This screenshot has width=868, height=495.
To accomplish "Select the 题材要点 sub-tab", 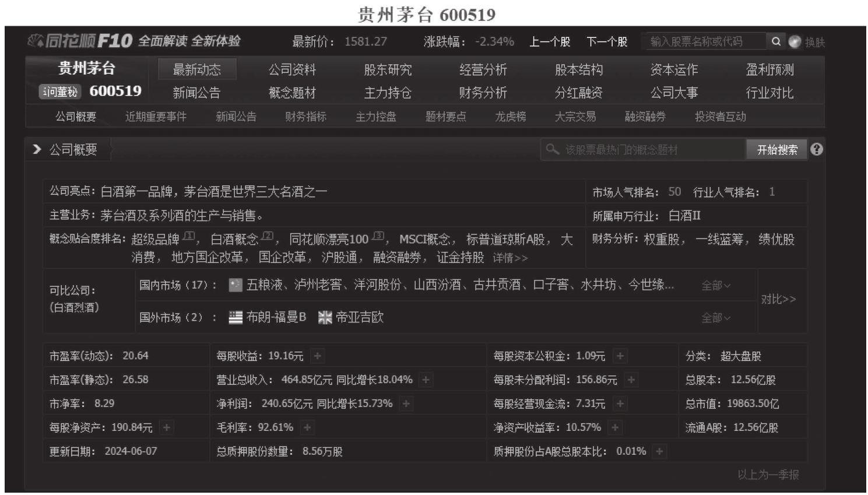I will 446,117.
